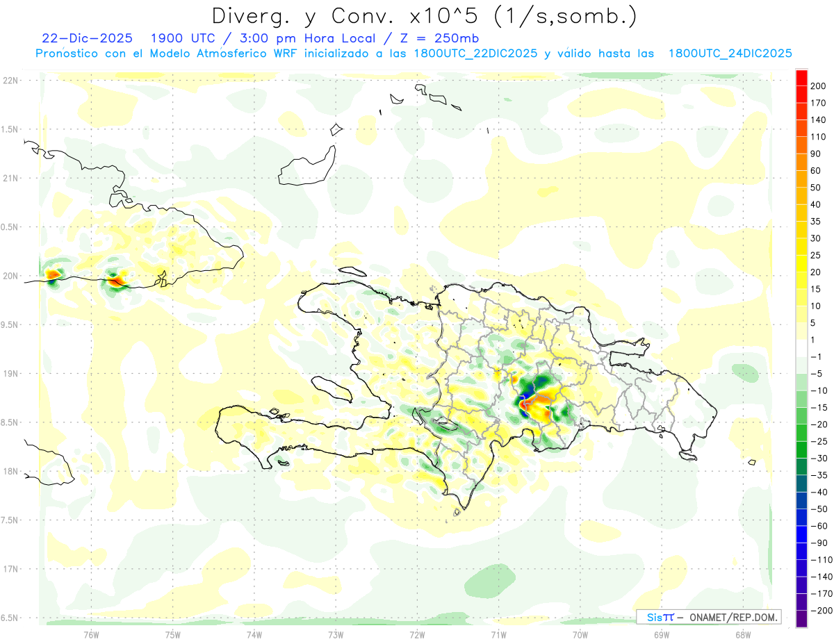The height and width of the screenshot is (644, 834).
Task: Click the green swatch between -25 and -30
Action: coord(801,449)
